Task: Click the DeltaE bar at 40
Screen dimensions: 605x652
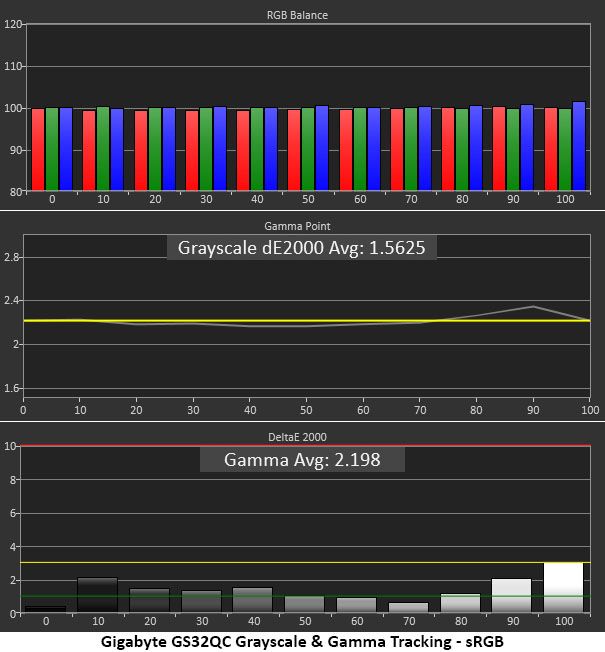Action: [252, 600]
